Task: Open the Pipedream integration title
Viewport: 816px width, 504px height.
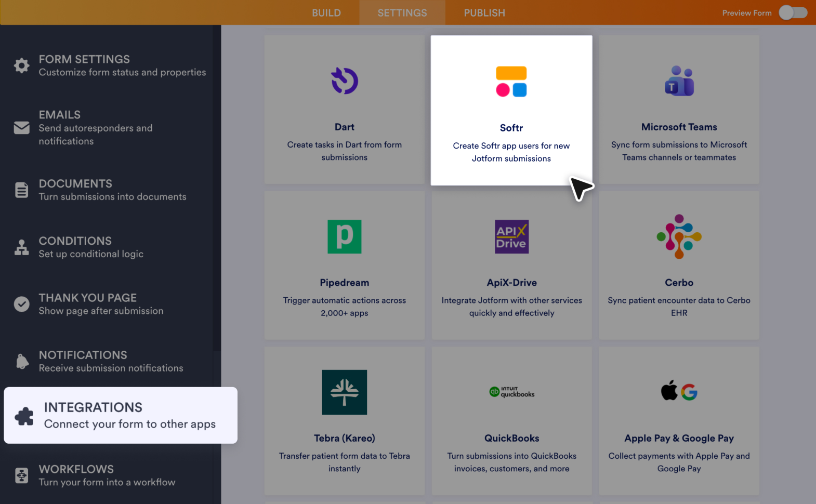Action: pos(345,283)
